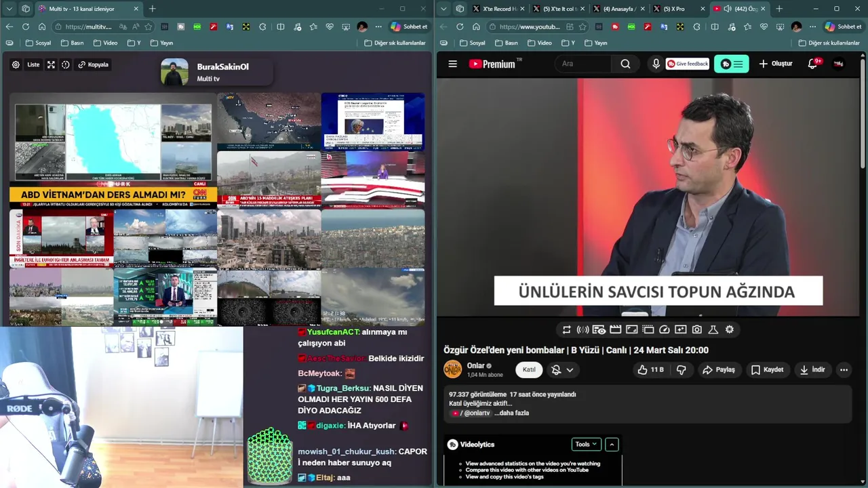The height and width of the screenshot is (488, 868).
Task: Click Oluştur to create a video
Action: tap(775, 64)
